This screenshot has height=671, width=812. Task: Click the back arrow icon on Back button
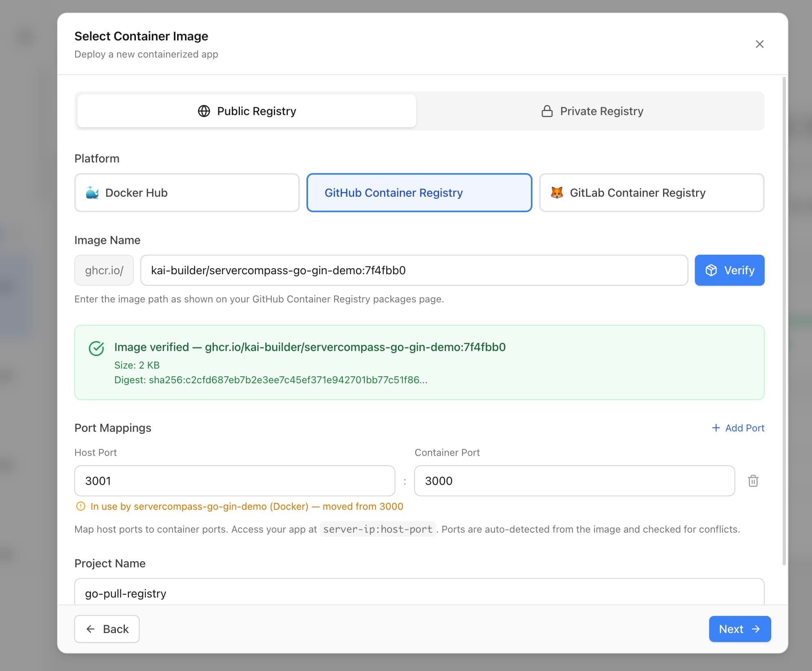[x=91, y=629]
